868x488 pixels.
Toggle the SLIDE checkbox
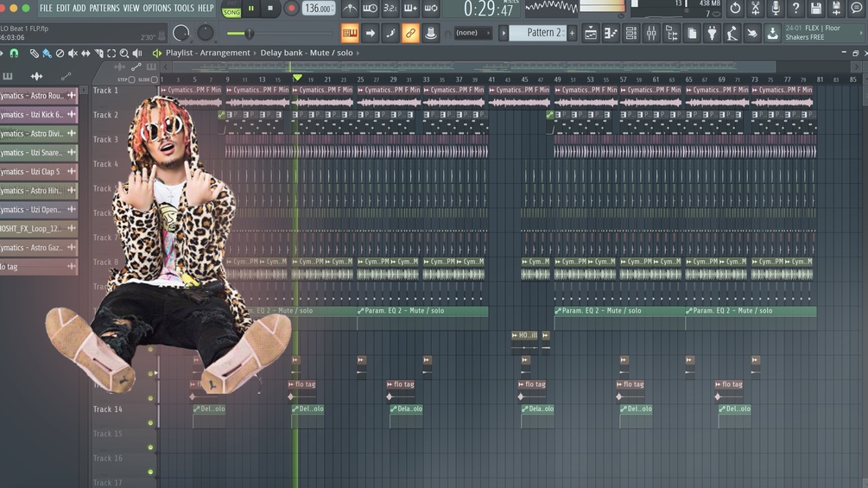(x=155, y=79)
